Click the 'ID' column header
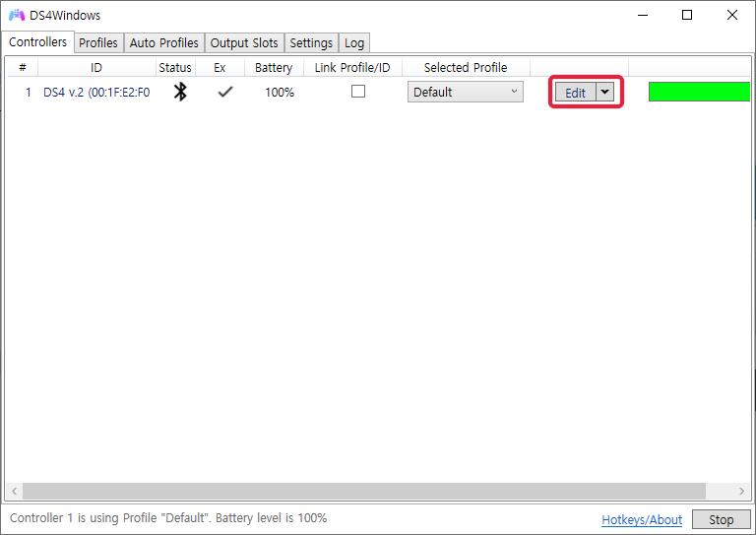756x535 pixels. tap(96, 68)
